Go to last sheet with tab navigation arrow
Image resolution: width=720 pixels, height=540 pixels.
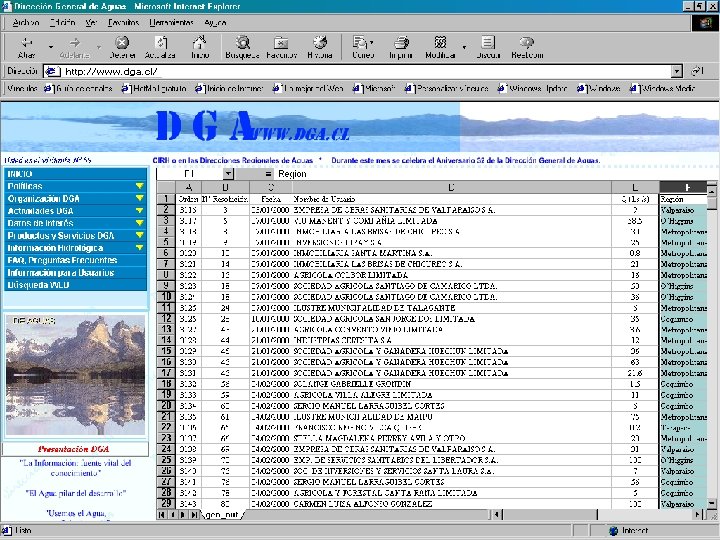click(x=195, y=515)
